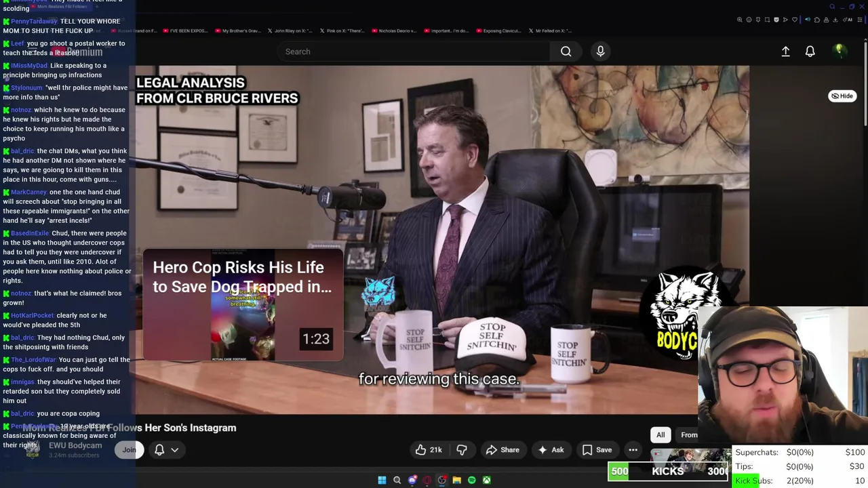Open Windows taskbar search
The image size is (868, 488).
click(x=397, y=480)
